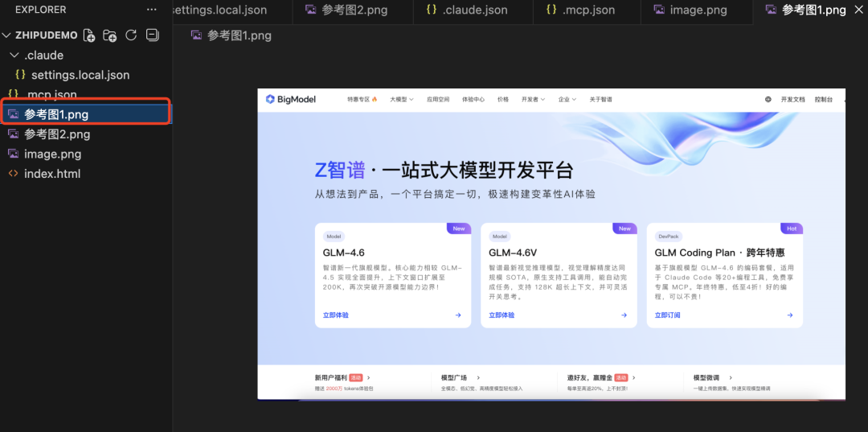Screen dimensions: 868x432
Task: Click the Hot badge on Coding Plan card
Action: 792,228
